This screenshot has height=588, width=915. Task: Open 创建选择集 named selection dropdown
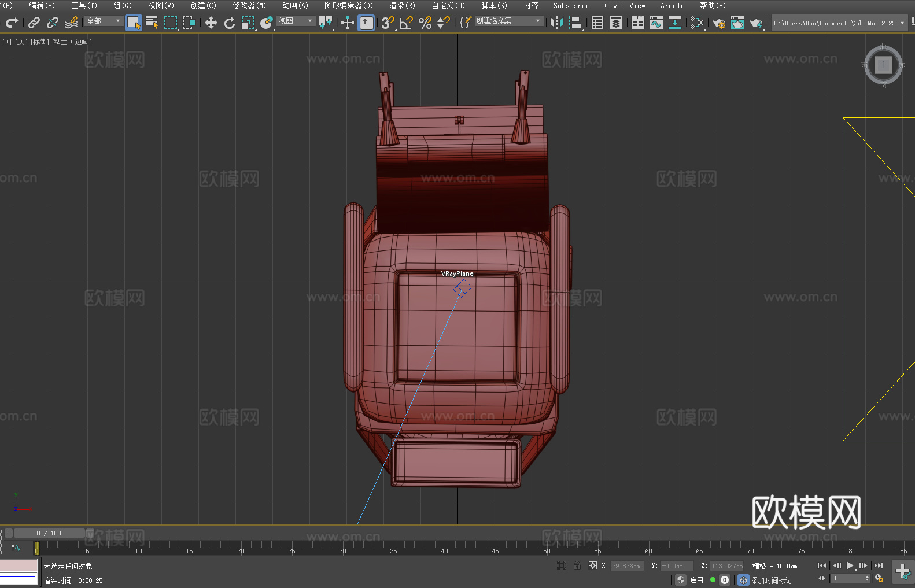[x=509, y=21]
